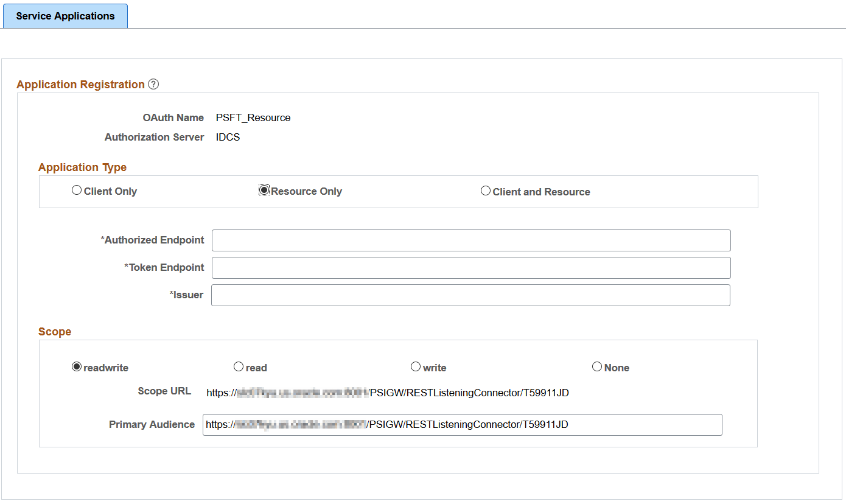Screen dimensions: 846x504
Task: Click the OAuth Name value PSFT_Resource
Action: pyautogui.click(x=253, y=117)
